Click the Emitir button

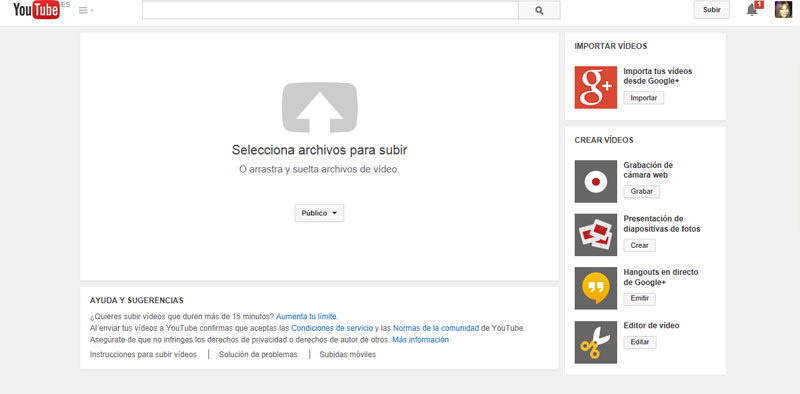(x=639, y=299)
